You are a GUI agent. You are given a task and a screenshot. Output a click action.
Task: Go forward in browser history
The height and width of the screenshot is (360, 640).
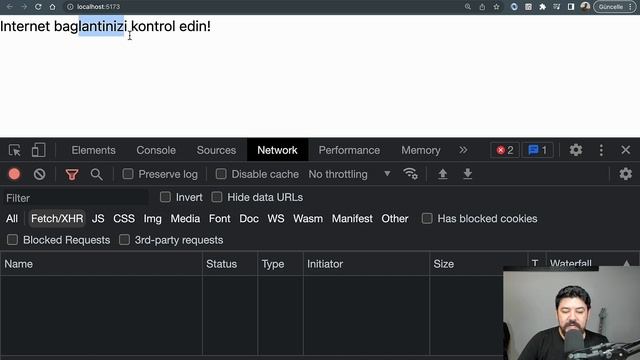click(24, 7)
